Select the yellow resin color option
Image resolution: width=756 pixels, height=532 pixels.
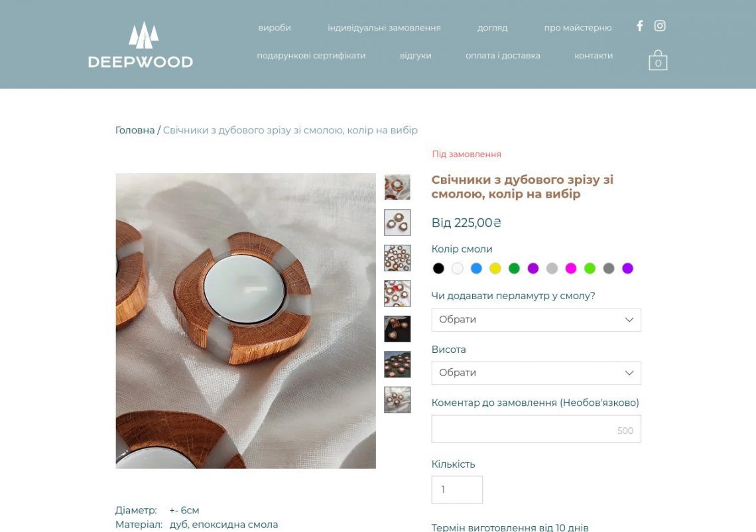click(495, 268)
